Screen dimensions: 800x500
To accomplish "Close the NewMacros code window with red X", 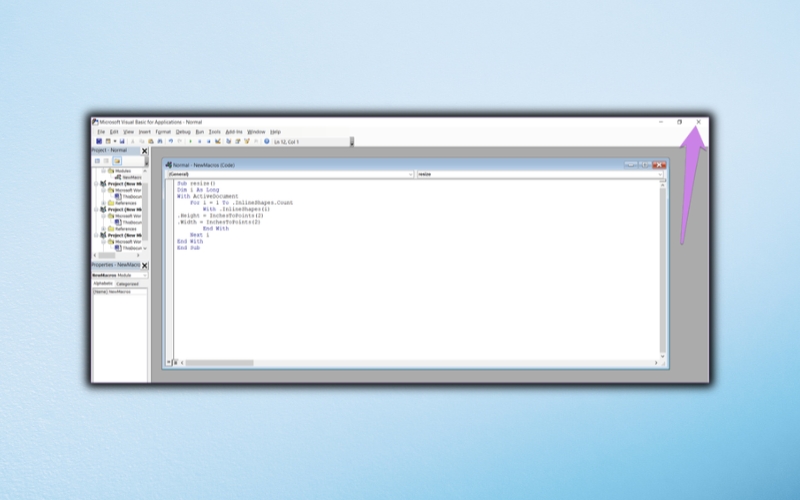I will click(x=659, y=165).
